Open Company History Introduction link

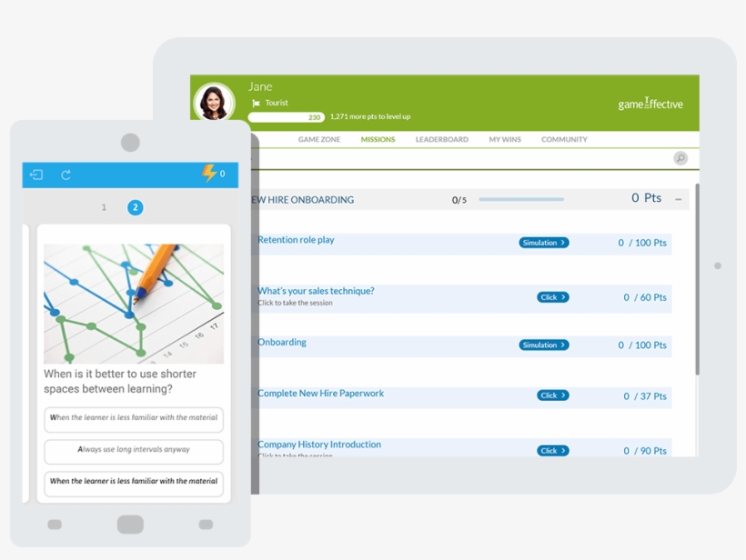[x=319, y=445]
